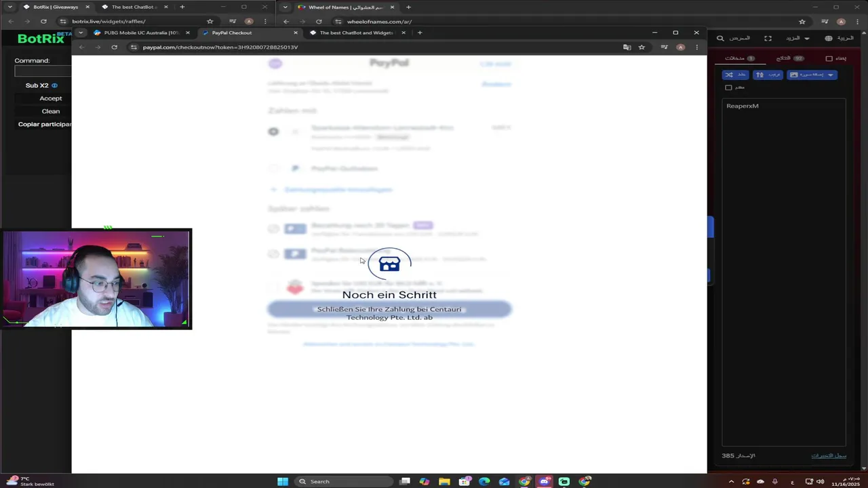Click the Wheel of Names search icon

click(720, 39)
